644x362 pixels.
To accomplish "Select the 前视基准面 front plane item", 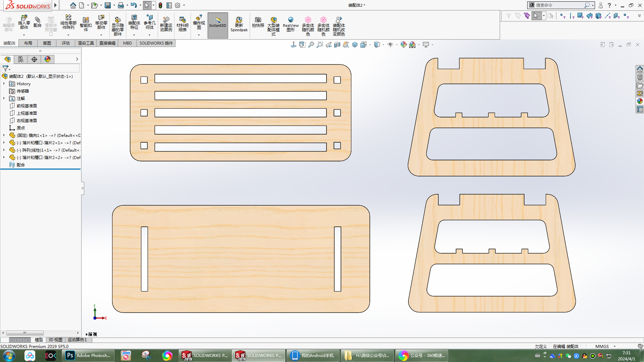I will point(27,106).
